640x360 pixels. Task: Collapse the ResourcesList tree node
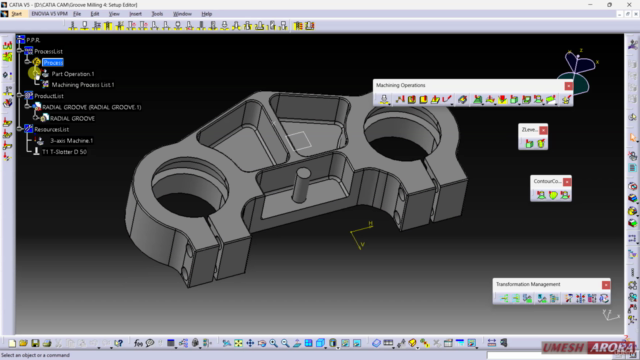tap(19, 129)
